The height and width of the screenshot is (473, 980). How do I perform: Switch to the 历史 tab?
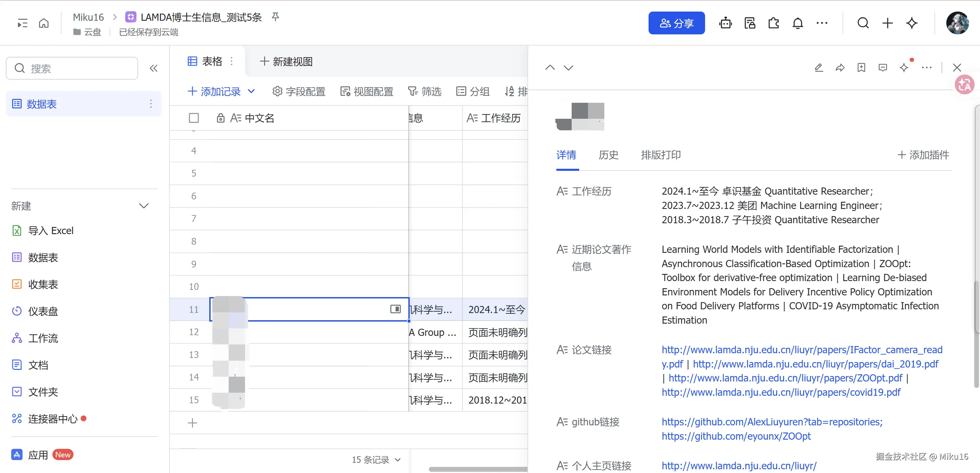[608, 155]
